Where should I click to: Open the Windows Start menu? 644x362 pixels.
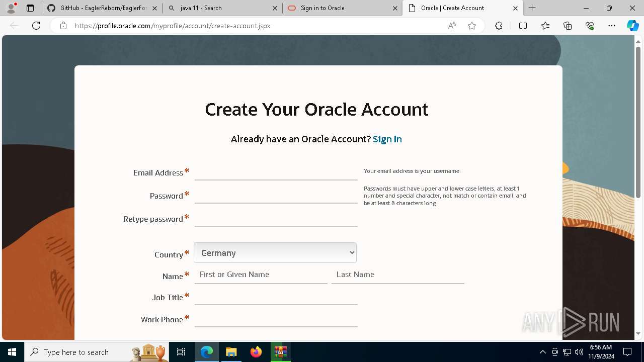(x=12, y=352)
